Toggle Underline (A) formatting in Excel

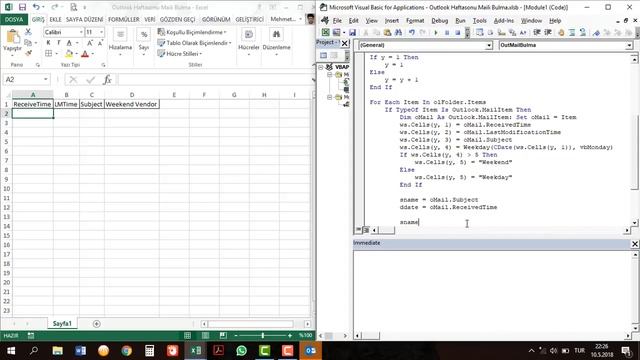[x=69, y=43]
